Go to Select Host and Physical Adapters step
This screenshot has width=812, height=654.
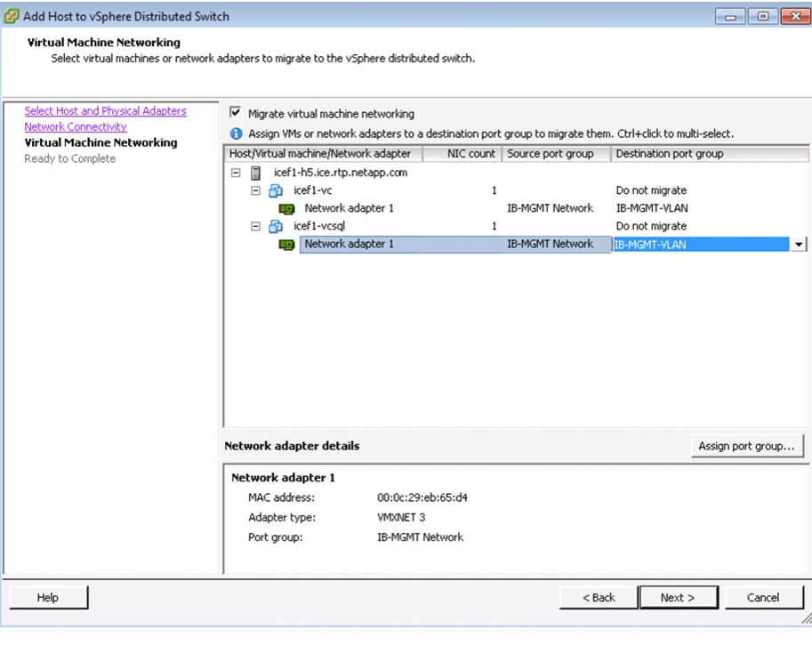point(105,111)
